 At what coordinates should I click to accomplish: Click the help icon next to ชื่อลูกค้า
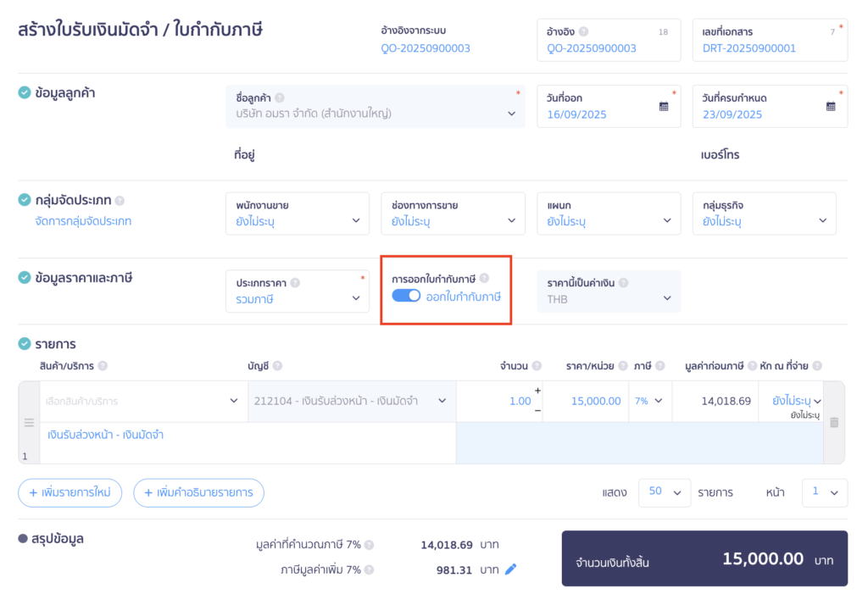click(280, 97)
